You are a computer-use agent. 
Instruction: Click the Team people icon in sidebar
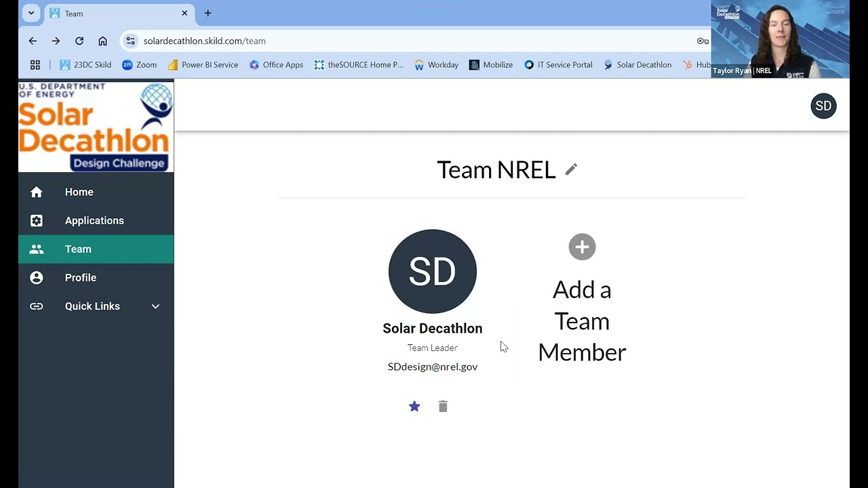click(37, 249)
